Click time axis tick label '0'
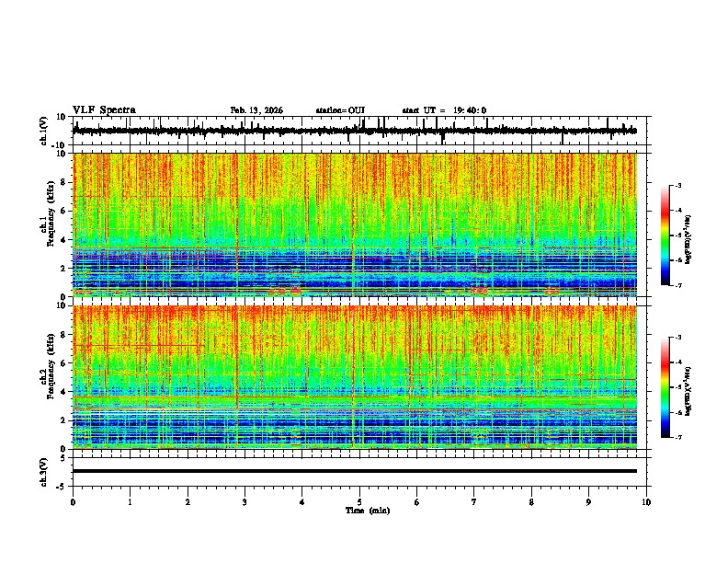 (73, 502)
